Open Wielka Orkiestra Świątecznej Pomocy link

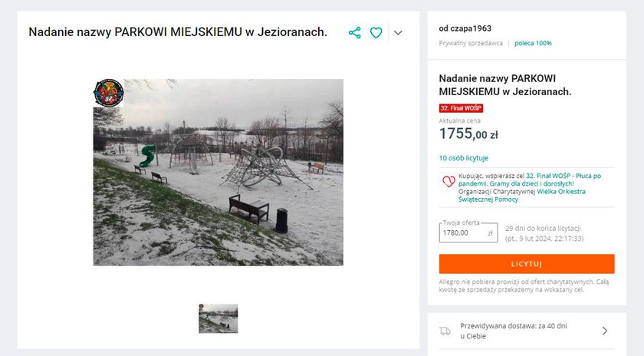pos(522,196)
